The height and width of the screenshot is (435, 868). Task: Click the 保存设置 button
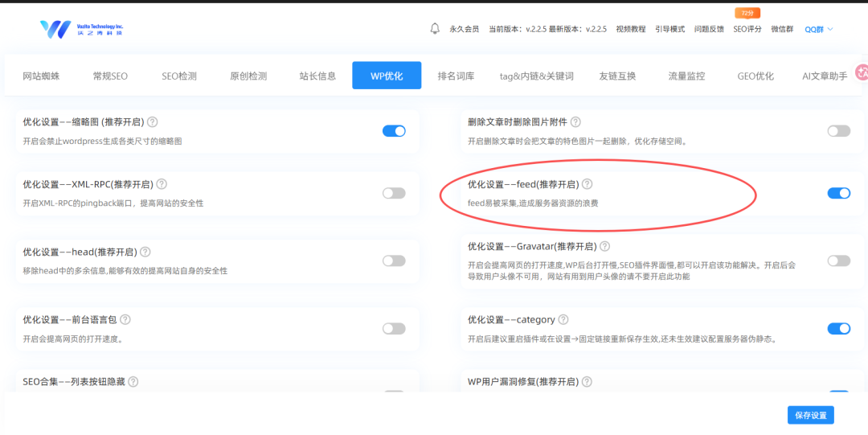(x=810, y=415)
